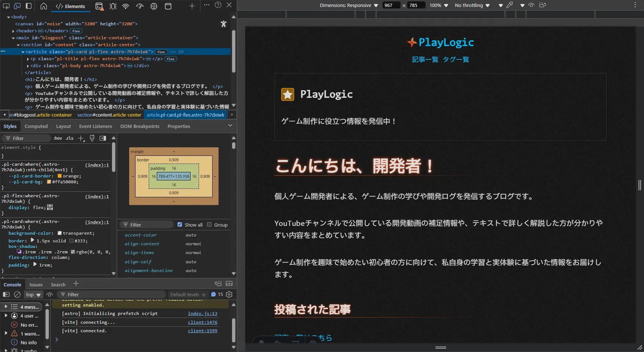The width and height of the screenshot is (644, 352).
Task: Open client:1599 source link
Action: (x=203, y=331)
